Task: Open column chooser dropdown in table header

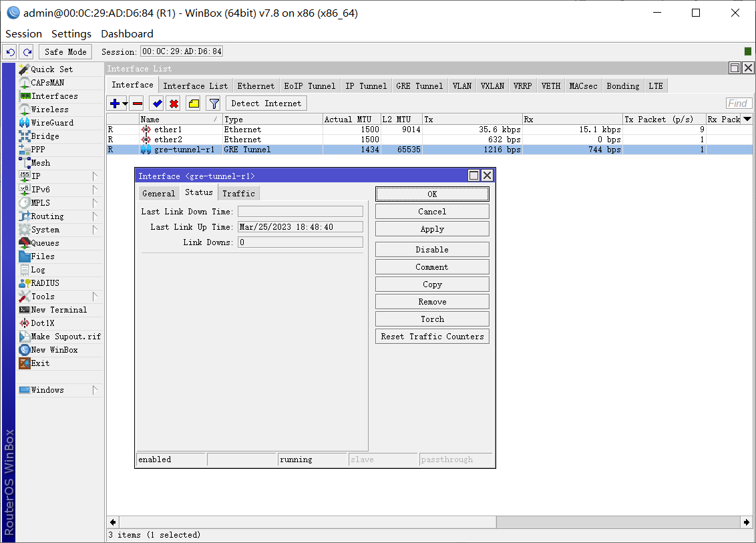Action: 747,119
